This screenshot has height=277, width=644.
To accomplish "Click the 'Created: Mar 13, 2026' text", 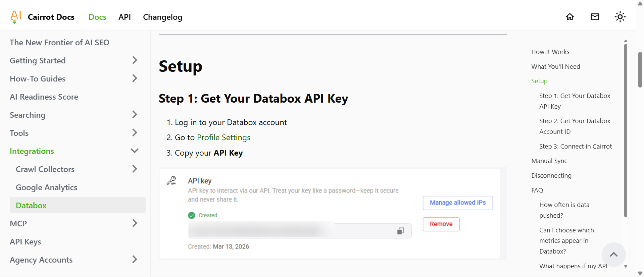I will 218,246.
